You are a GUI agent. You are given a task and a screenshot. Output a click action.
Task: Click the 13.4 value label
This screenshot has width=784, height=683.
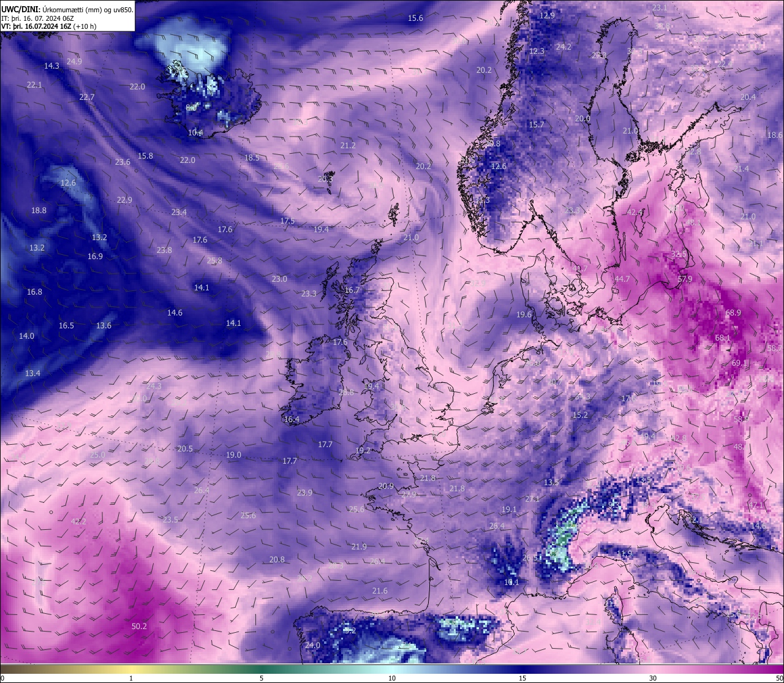pos(32,374)
